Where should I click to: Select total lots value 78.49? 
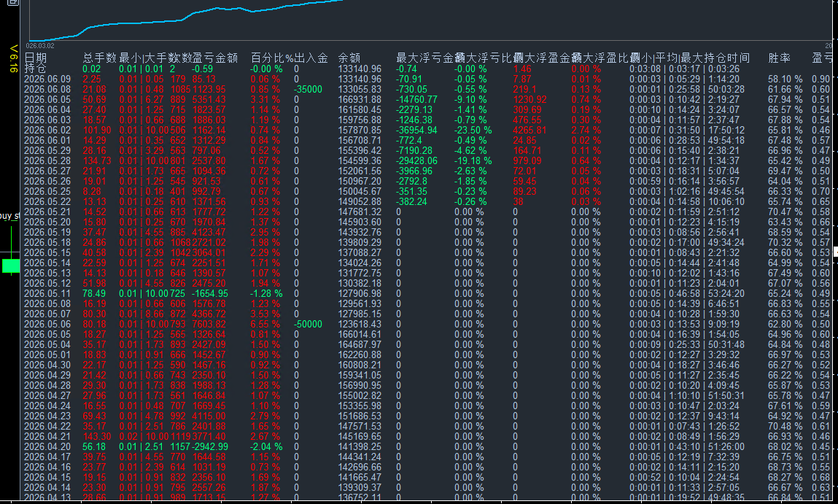(x=94, y=293)
